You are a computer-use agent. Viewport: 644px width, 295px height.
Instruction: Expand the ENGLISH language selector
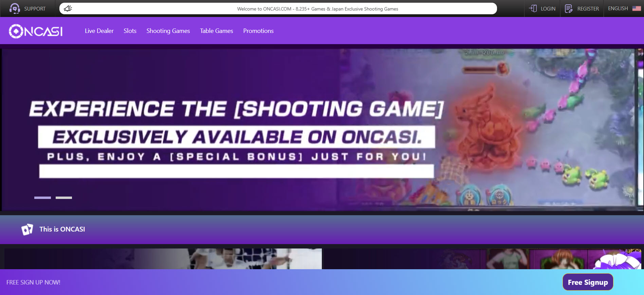(x=618, y=8)
